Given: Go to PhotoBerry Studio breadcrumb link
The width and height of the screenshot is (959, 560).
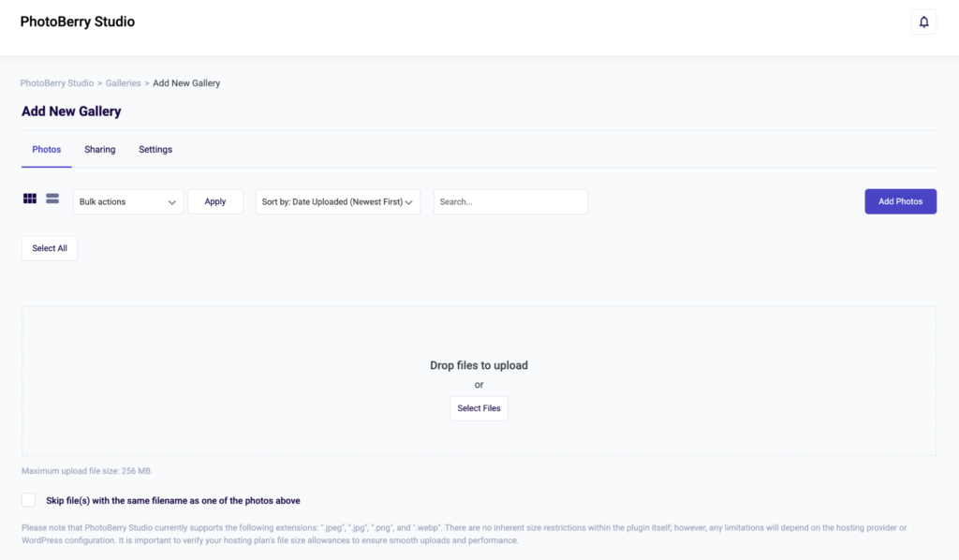Looking at the screenshot, I should click(x=57, y=83).
